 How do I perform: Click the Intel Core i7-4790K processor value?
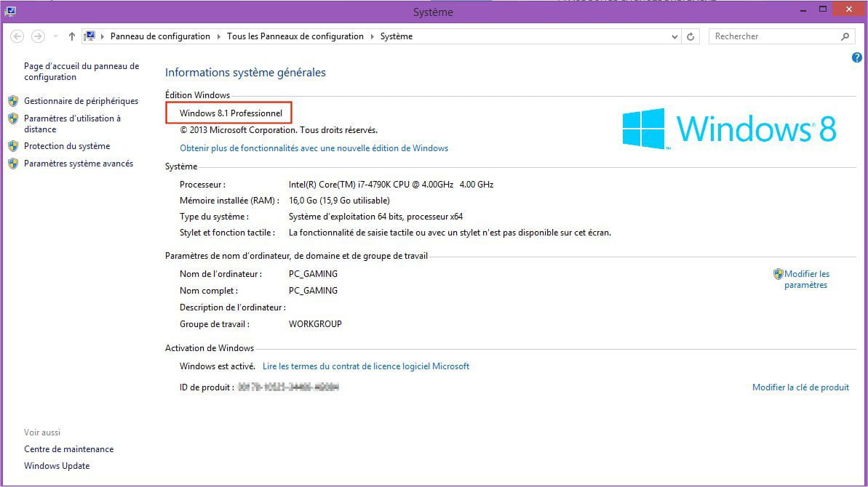(391, 185)
